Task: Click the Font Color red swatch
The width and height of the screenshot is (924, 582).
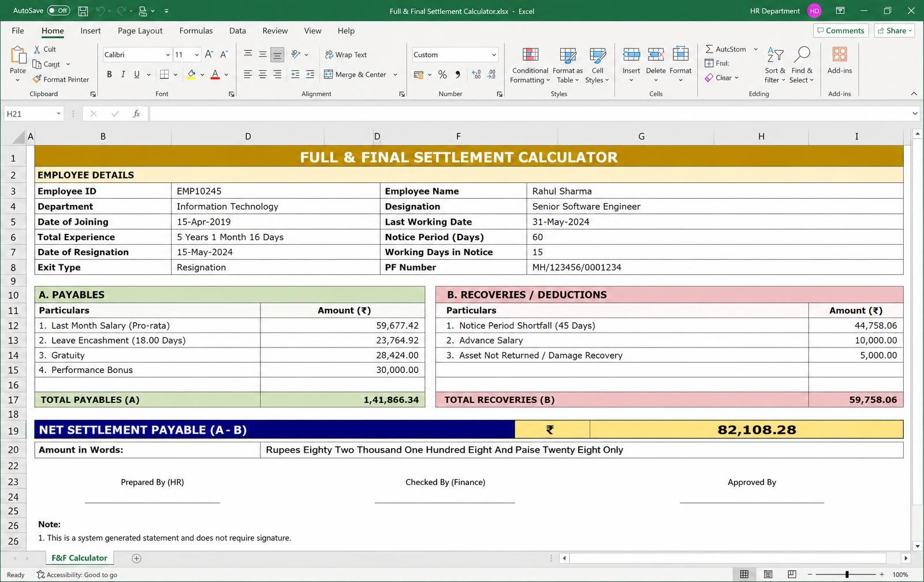Action: (x=215, y=74)
